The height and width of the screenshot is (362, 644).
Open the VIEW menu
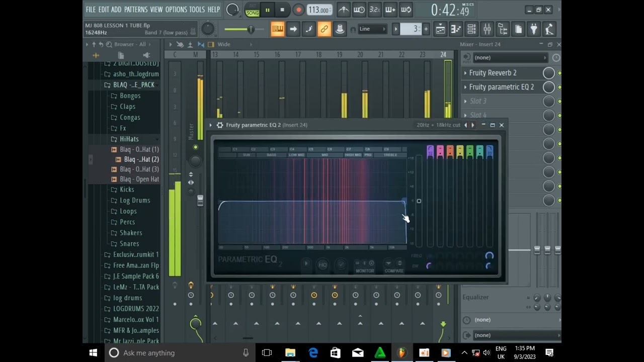pyautogui.click(x=156, y=10)
